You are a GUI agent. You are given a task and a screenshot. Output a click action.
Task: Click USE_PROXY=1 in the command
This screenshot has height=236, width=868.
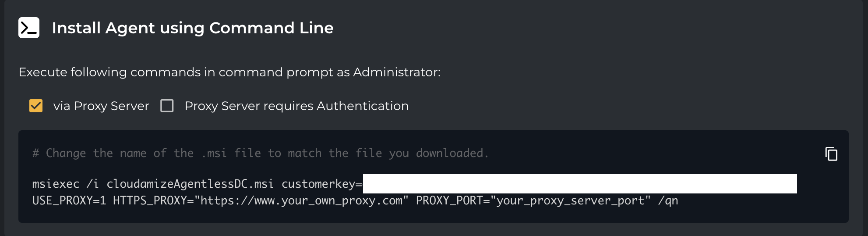click(x=69, y=200)
